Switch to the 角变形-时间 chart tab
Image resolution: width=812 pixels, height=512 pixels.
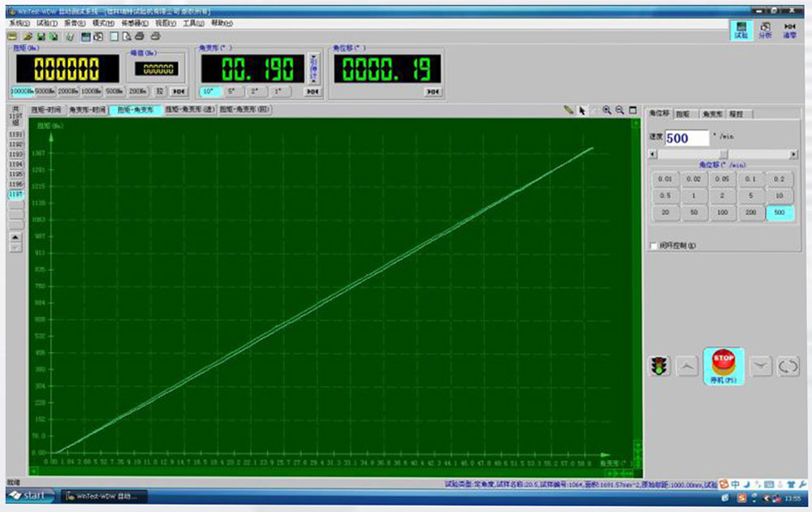87,110
